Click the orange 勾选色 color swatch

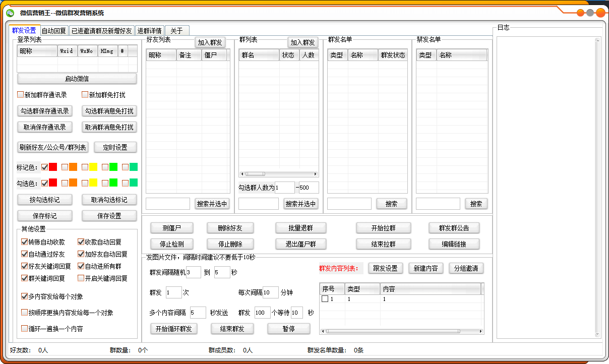pyautogui.click(x=73, y=183)
